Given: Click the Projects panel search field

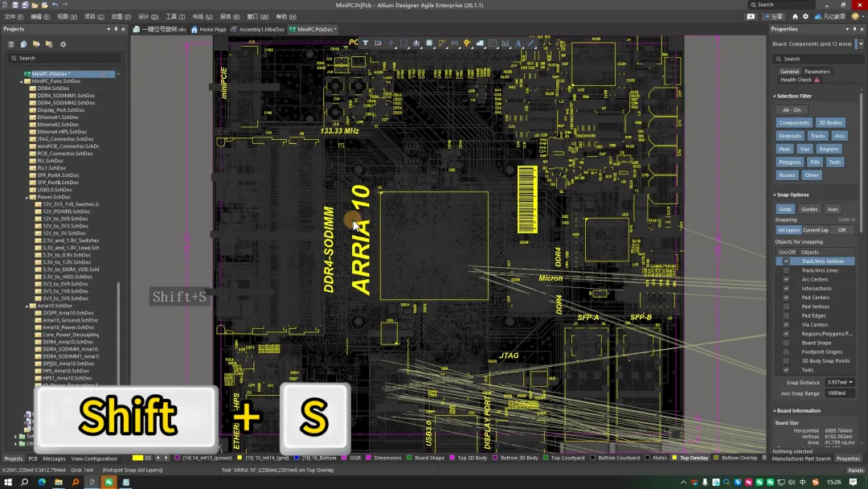Looking at the screenshot, I should (65, 58).
